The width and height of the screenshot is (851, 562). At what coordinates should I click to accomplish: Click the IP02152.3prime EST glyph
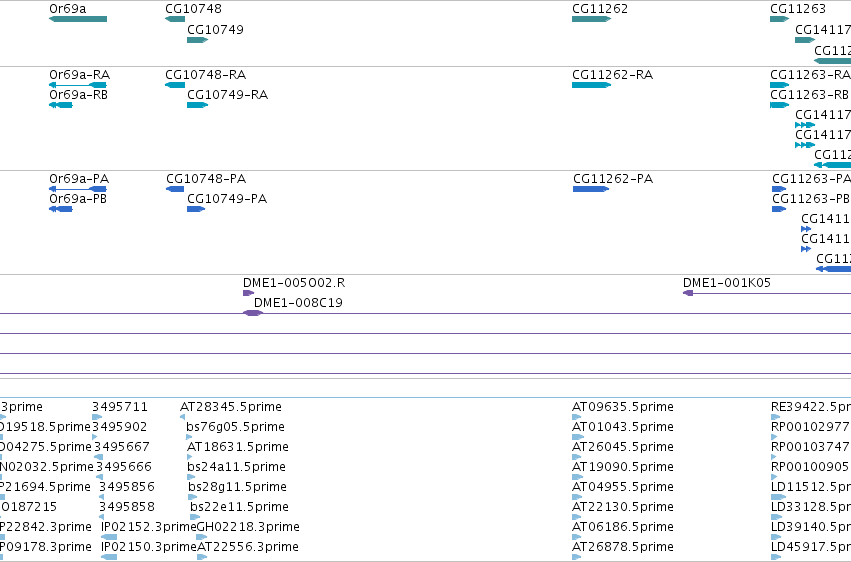(x=109, y=537)
